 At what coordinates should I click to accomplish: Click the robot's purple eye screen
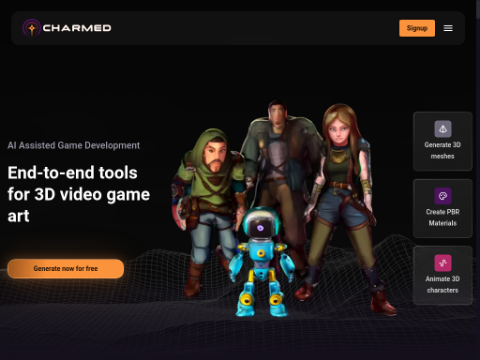tap(260, 228)
